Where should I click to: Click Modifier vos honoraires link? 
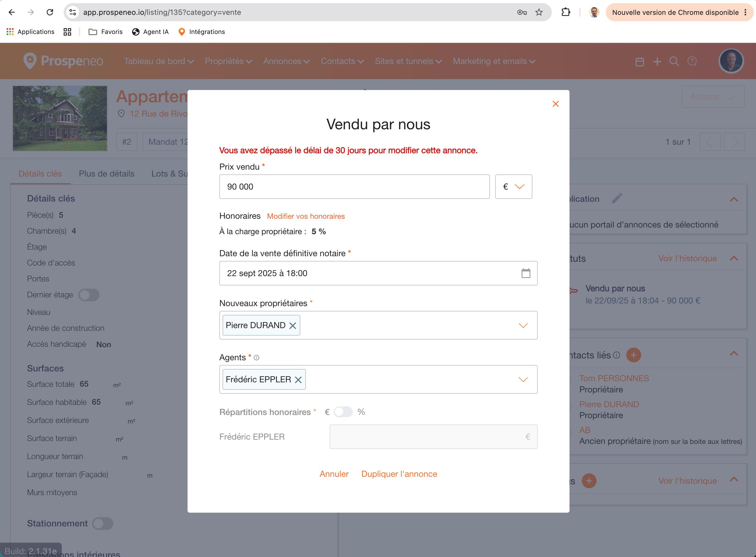pyautogui.click(x=306, y=216)
